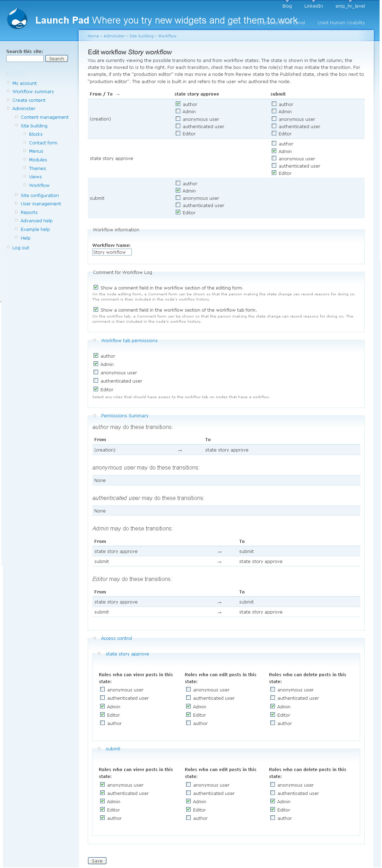Image resolution: width=382 pixels, height=868 pixels.
Task: Open Workflow sidebar link
Action: click(39, 186)
